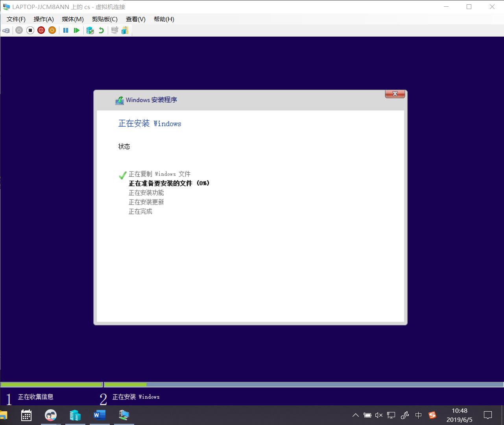
Task: Click the first setup progress bar segment
Action: pos(52,384)
